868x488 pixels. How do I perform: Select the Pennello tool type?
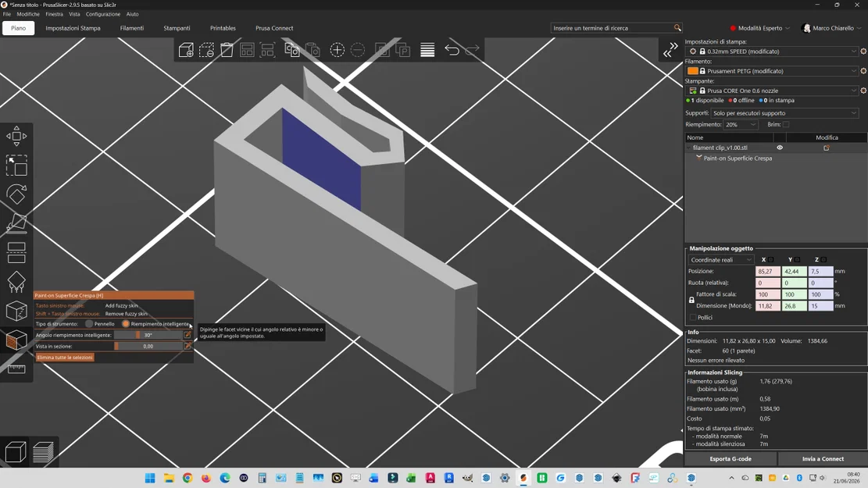pyautogui.click(x=89, y=324)
